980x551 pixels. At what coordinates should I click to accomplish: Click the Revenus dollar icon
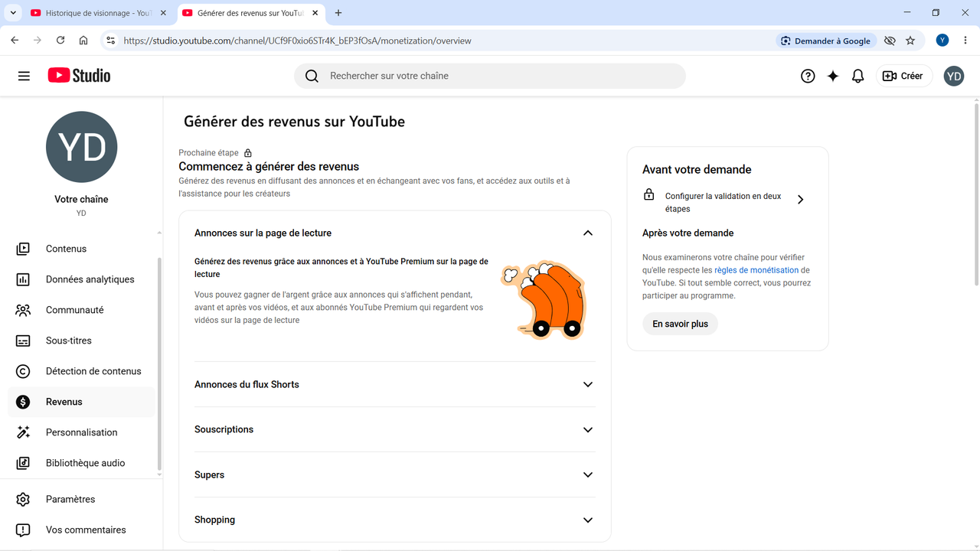[23, 402]
